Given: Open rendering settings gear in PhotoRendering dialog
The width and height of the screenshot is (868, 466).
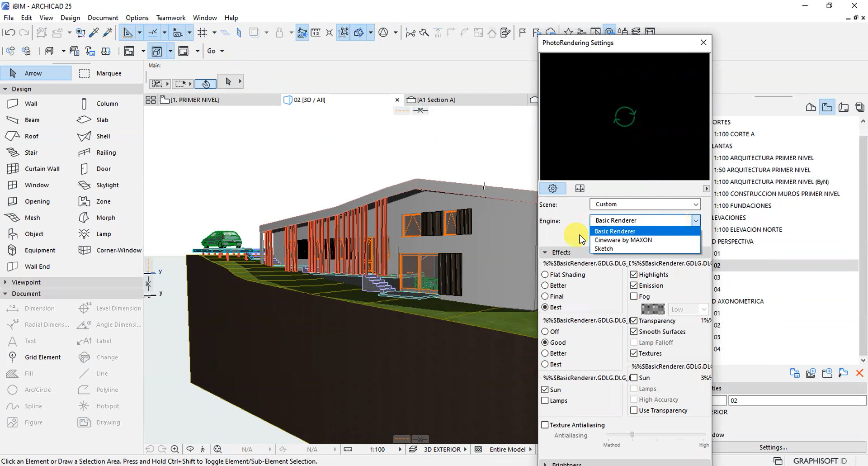Looking at the screenshot, I should click(552, 188).
